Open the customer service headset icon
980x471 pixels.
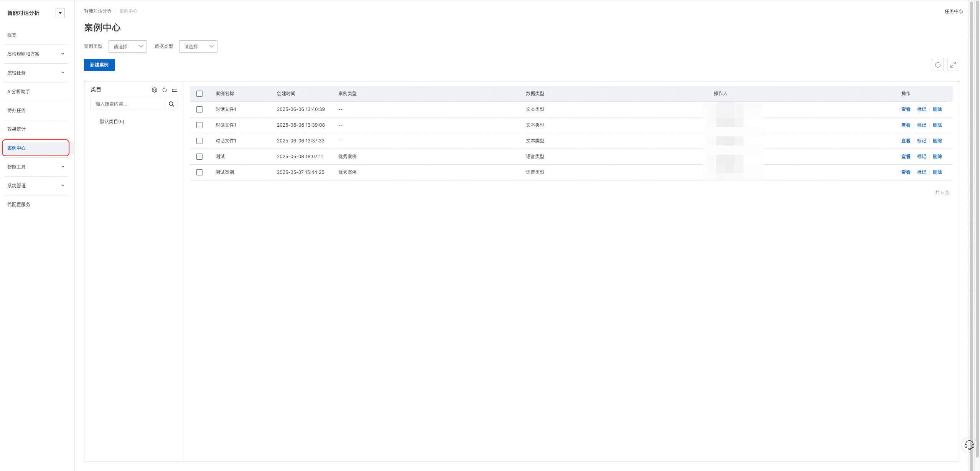(x=969, y=445)
